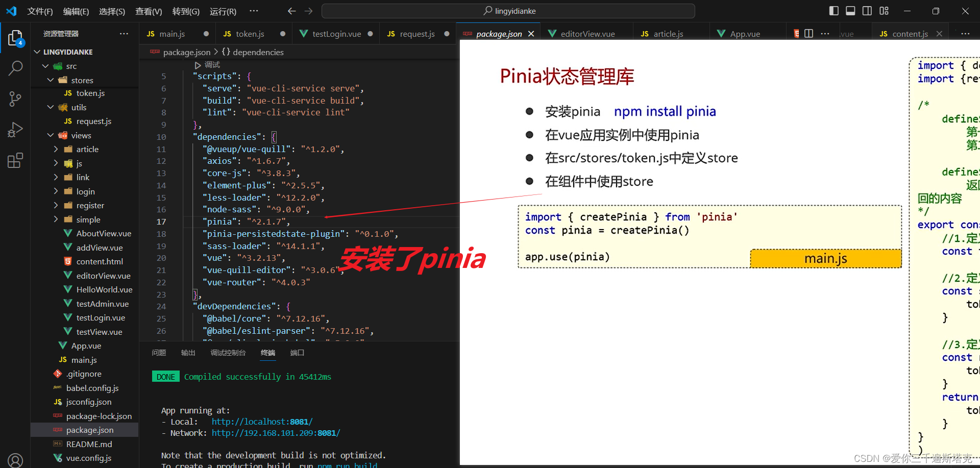This screenshot has height=468, width=980.
Task: Open the Customize Layout control
Action: point(884,10)
